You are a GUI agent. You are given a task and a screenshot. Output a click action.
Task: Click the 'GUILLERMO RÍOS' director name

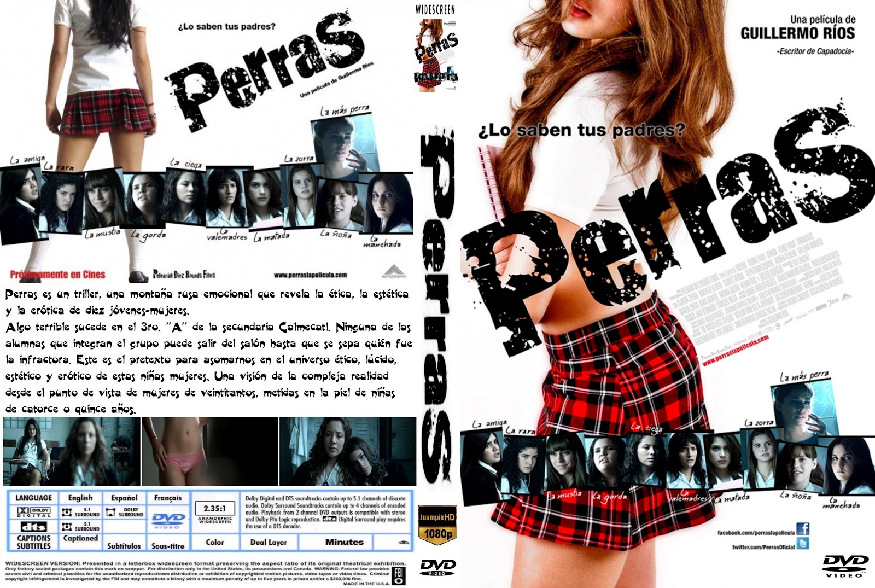[x=797, y=33]
